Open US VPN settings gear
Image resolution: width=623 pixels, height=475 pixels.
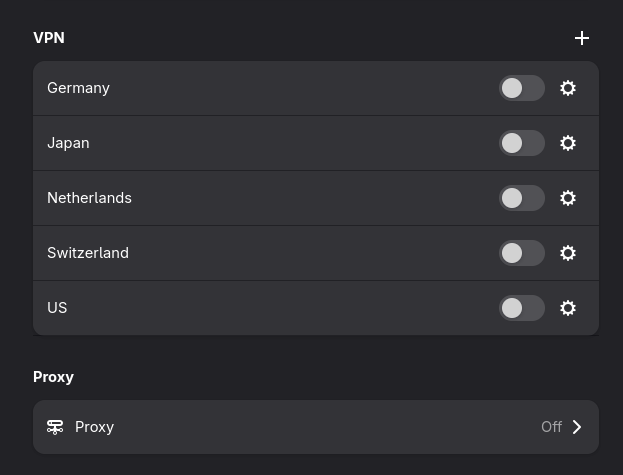(x=568, y=308)
